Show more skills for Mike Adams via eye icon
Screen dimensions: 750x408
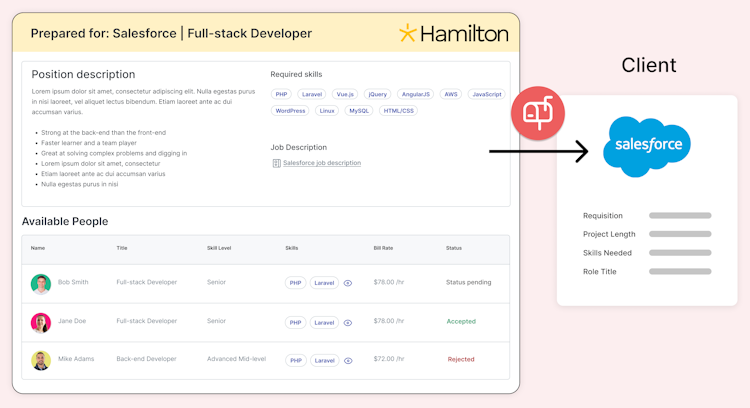(x=348, y=361)
